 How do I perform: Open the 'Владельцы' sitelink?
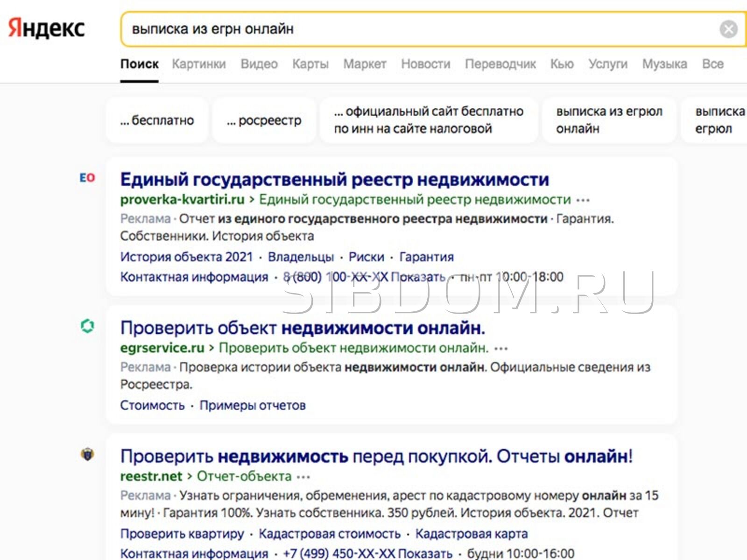pyautogui.click(x=301, y=257)
